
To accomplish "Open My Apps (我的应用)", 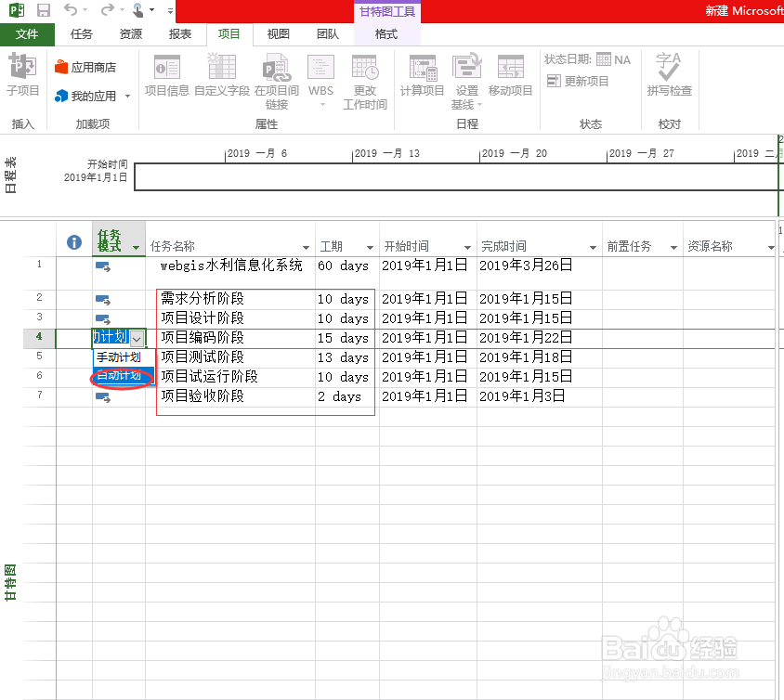I will (85, 96).
